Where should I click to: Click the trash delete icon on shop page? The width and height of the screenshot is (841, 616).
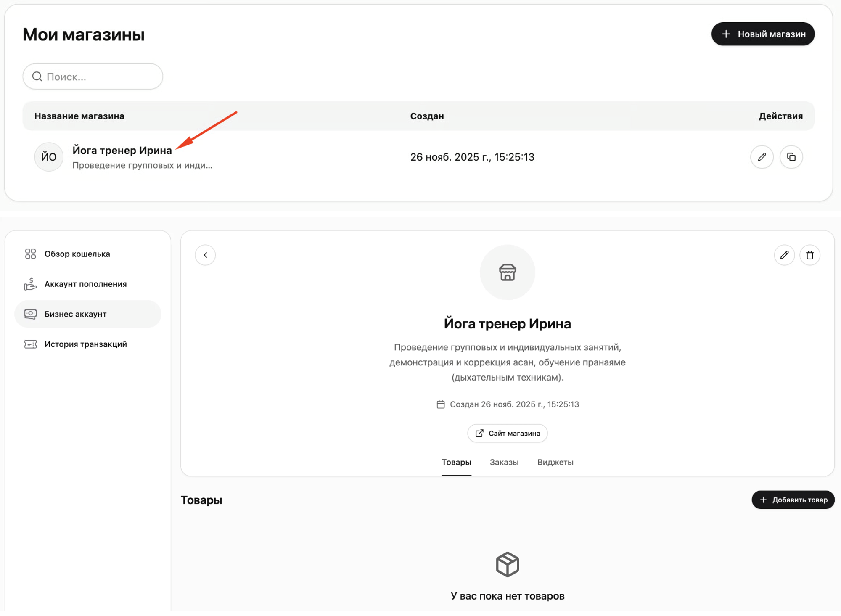click(x=809, y=255)
